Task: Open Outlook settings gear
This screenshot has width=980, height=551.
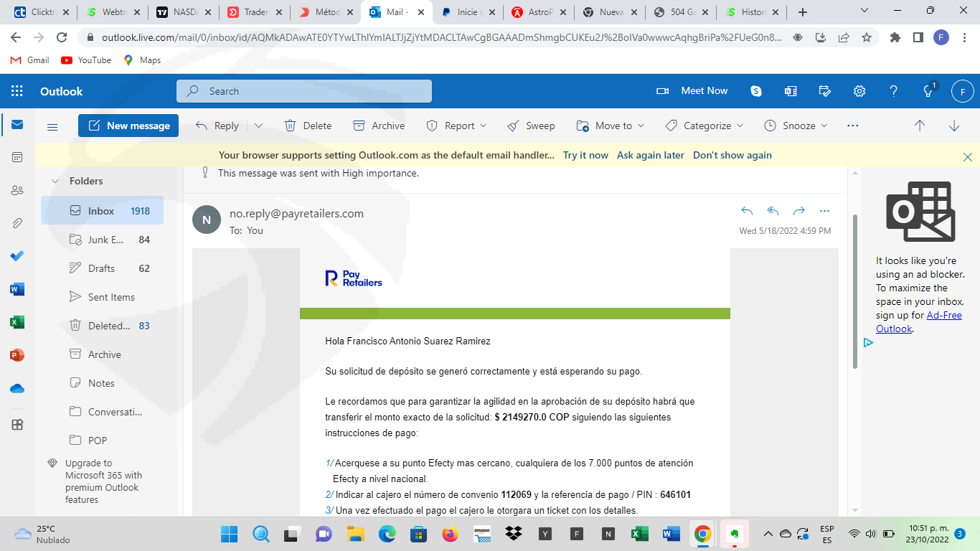Action: [x=859, y=91]
